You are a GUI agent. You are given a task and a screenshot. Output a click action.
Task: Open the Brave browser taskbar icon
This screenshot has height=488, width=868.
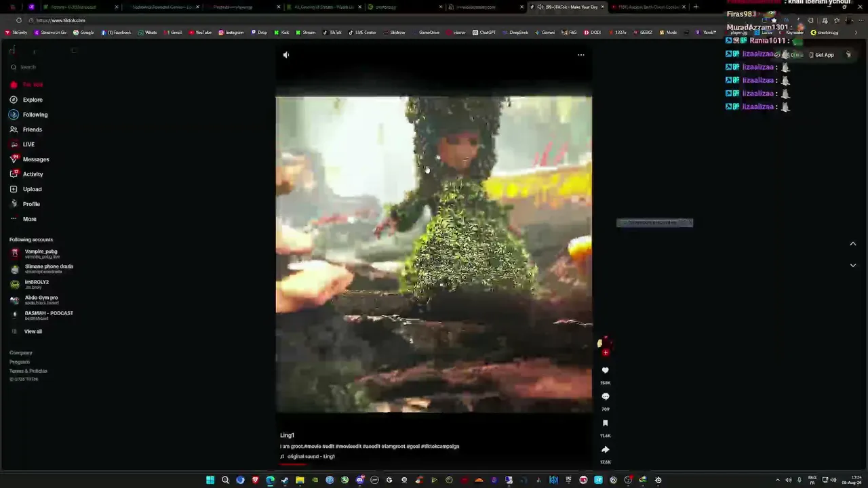point(255,480)
